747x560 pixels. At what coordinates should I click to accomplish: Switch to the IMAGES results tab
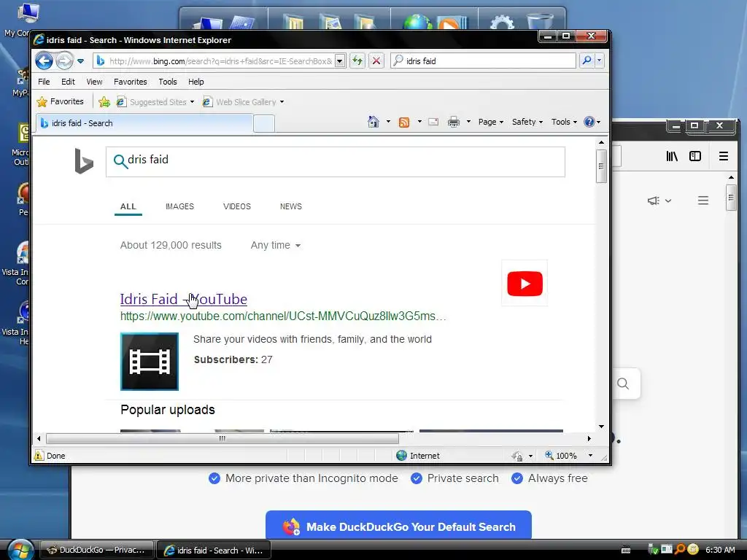pos(179,206)
